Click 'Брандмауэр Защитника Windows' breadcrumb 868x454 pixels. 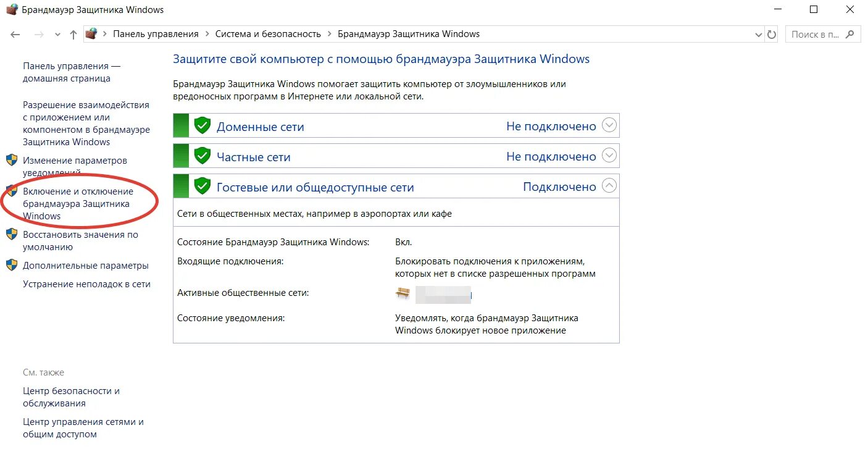409,34
